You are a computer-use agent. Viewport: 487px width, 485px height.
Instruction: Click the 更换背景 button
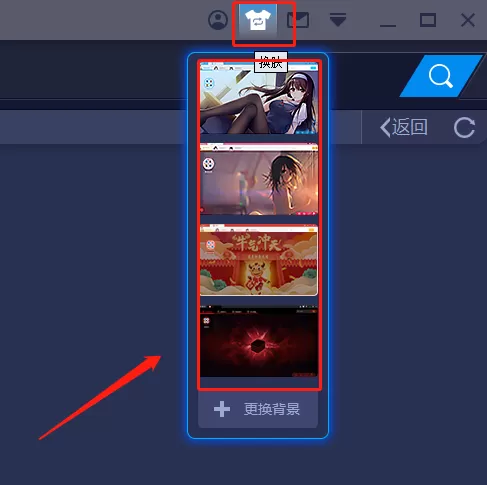[258, 409]
